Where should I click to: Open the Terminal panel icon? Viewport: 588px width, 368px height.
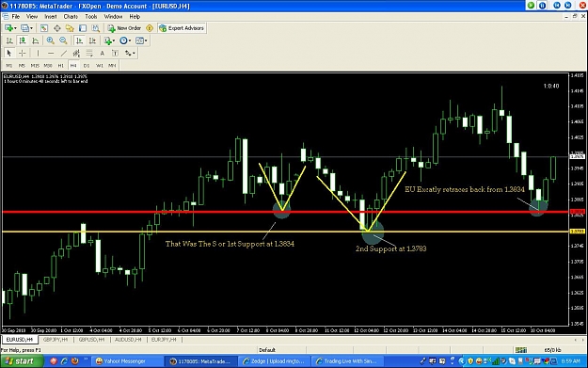pyautogui.click(x=83, y=28)
